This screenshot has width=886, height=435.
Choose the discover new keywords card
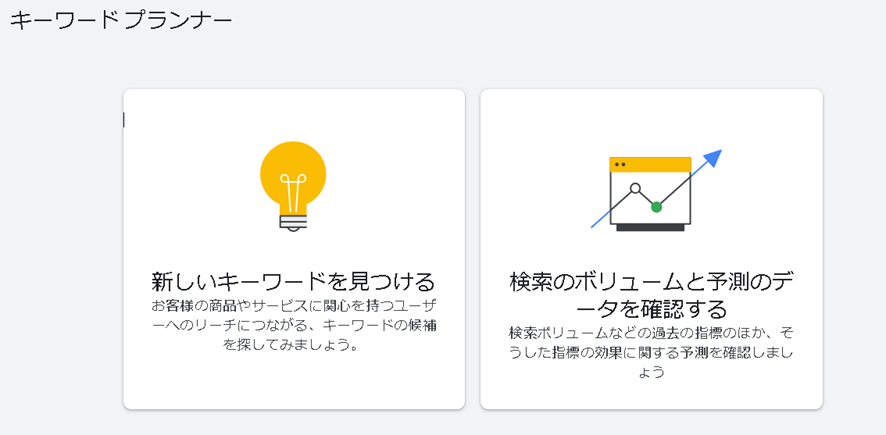[x=294, y=249]
